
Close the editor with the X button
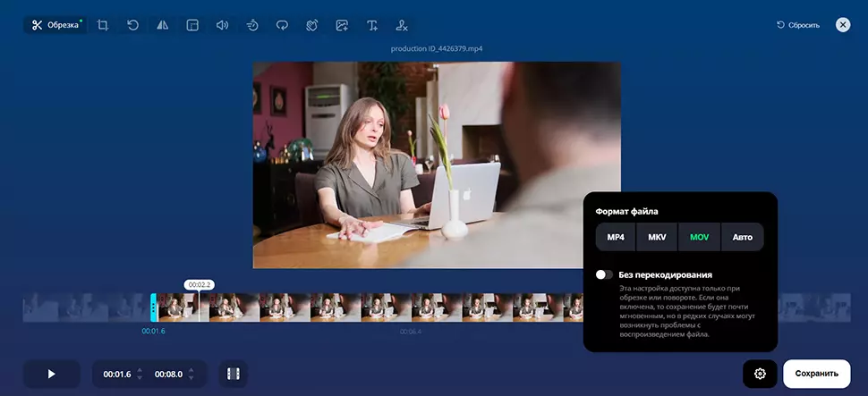click(x=843, y=25)
